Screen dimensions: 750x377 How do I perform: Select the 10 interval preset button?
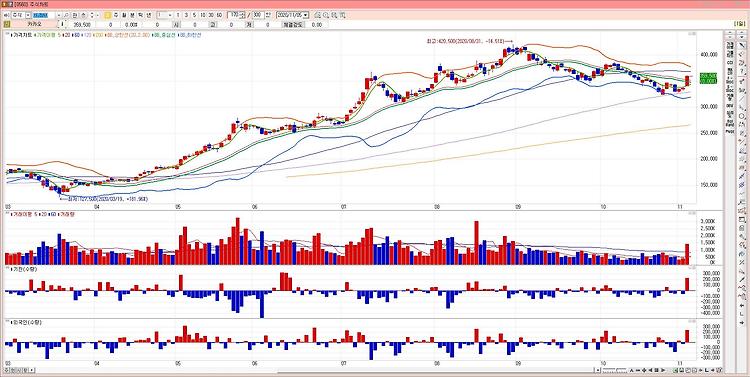point(202,15)
